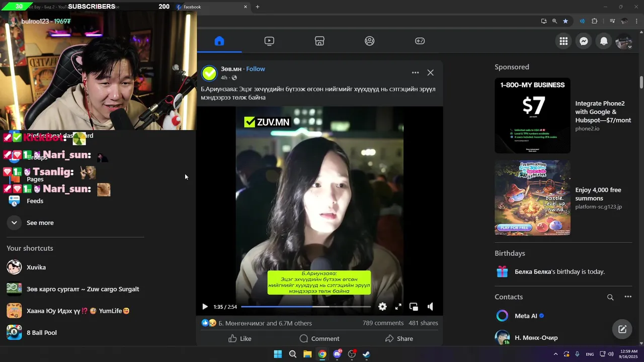Viewport: 644px width, 362px height.
Task: Open the Video (Watch) tab
Action: click(269, 41)
